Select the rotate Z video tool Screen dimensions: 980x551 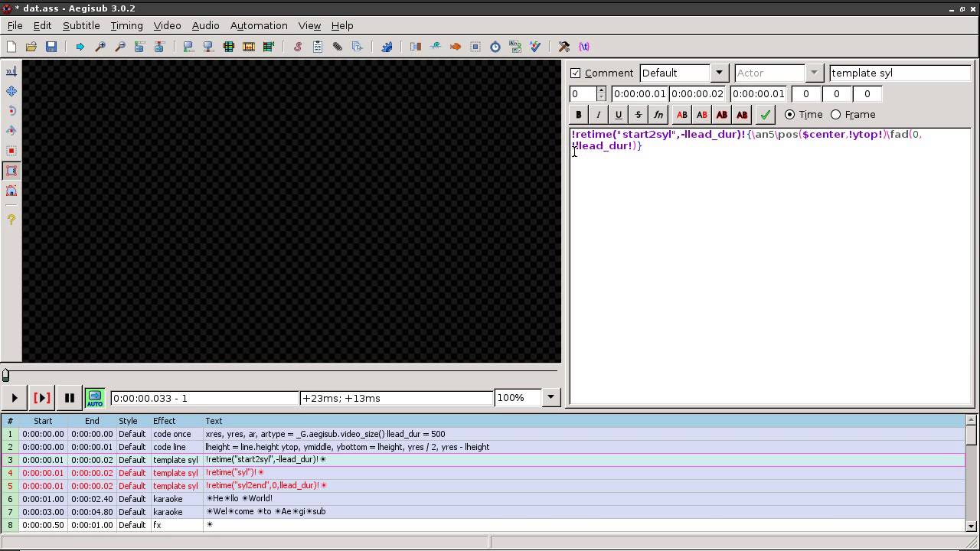[x=11, y=111]
